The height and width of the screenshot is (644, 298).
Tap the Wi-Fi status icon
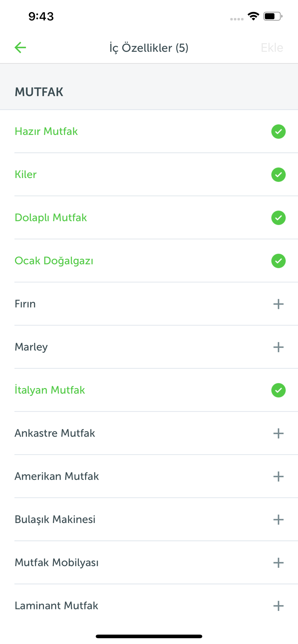(x=253, y=16)
